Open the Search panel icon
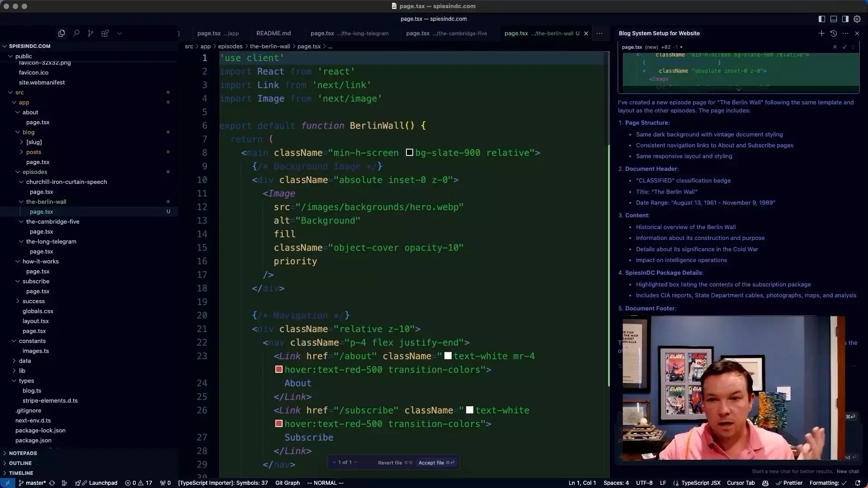 coord(76,33)
